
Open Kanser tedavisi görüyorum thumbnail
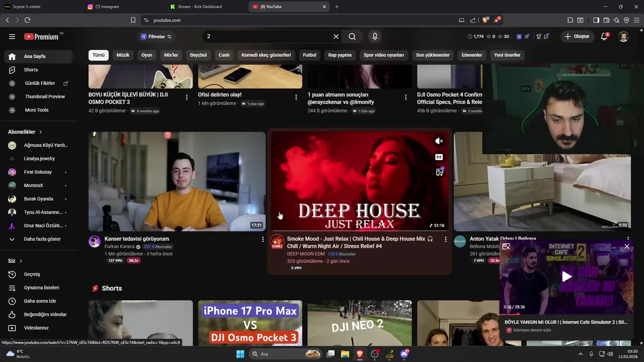click(x=177, y=182)
